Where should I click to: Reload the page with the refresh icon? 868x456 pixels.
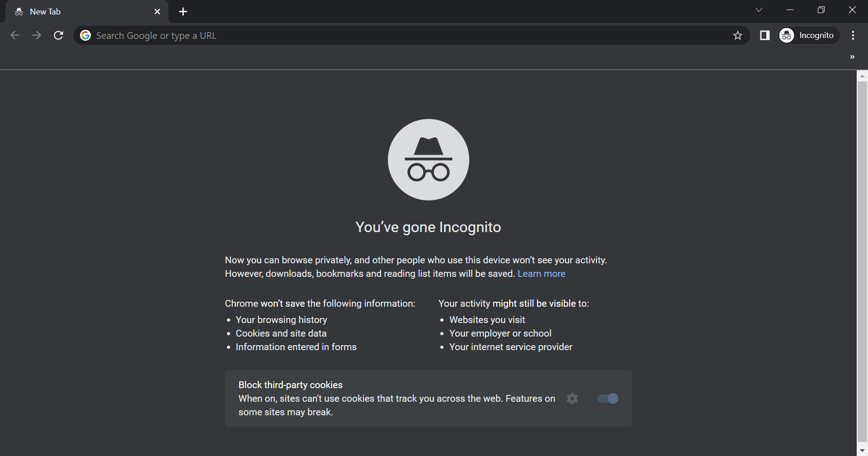tap(58, 35)
